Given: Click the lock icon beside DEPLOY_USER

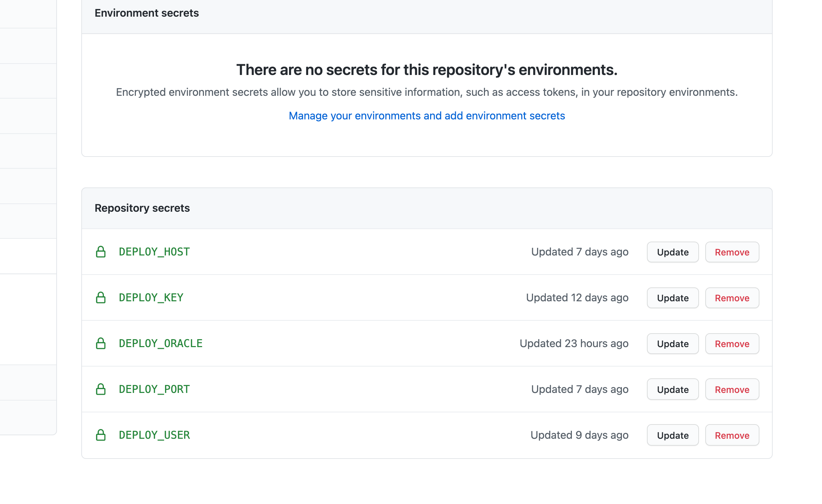Looking at the screenshot, I should click(x=101, y=435).
